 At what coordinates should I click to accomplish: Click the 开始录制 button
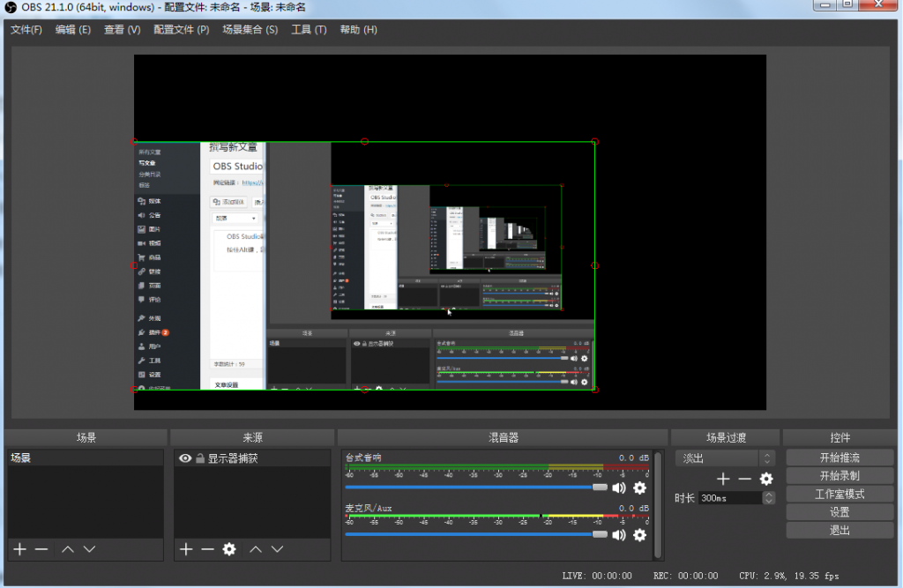(x=840, y=476)
